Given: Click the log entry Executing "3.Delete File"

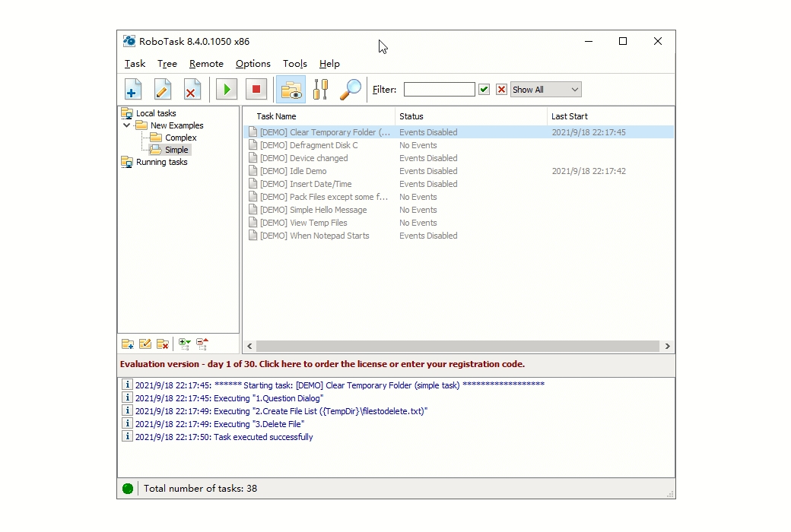Looking at the screenshot, I should (220, 425).
